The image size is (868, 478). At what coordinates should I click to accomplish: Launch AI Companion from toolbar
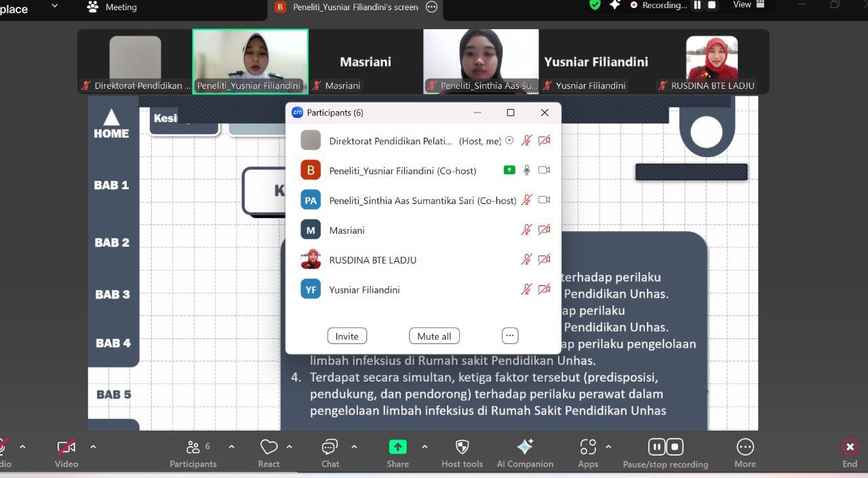coord(525,447)
